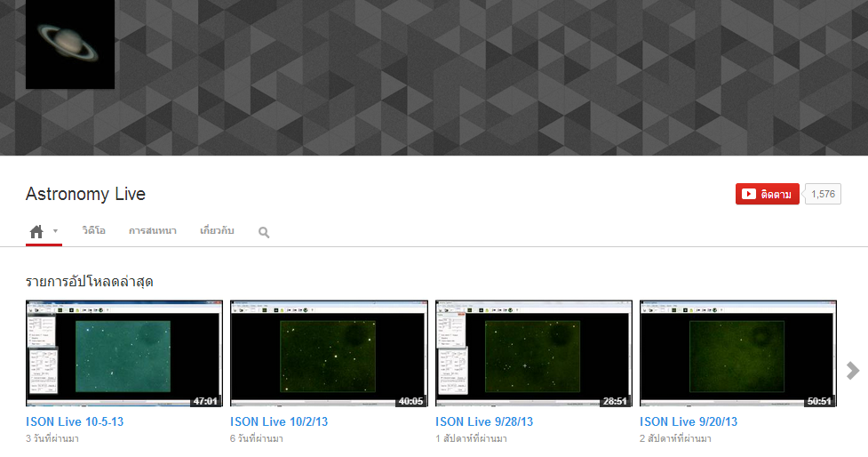Click the ISON Live 9/20/13 title link
Viewport: 868px width, 457px height.
[x=689, y=421]
